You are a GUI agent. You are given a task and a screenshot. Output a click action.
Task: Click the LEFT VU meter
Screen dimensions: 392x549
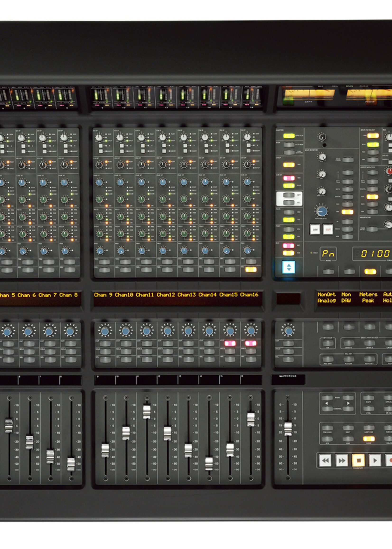point(309,95)
